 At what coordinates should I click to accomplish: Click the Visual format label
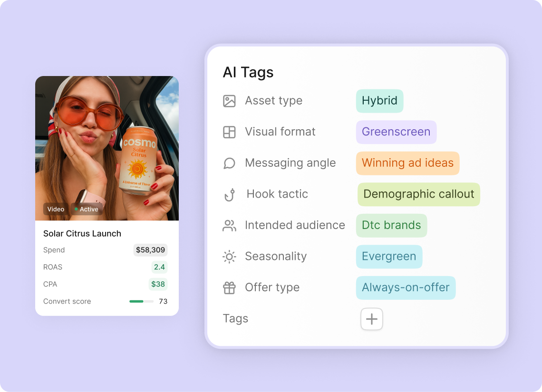coord(280,132)
